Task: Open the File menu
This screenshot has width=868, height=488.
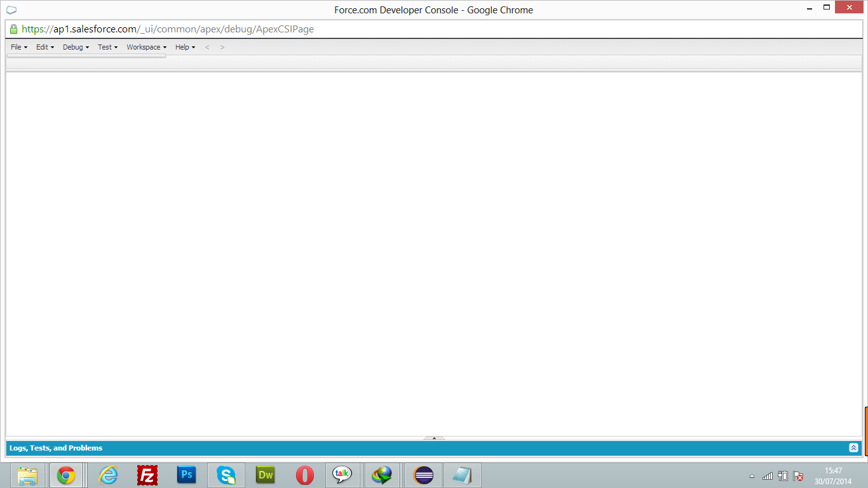Action: (x=19, y=47)
